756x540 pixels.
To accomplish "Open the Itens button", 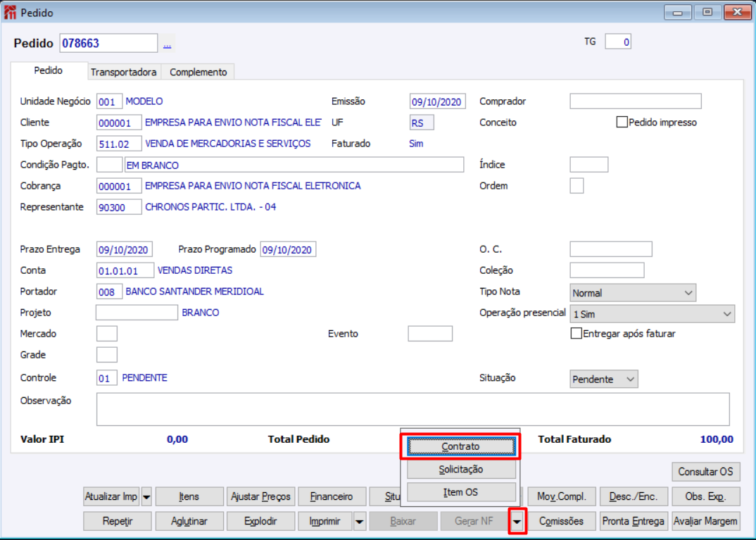I will pyautogui.click(x=189, y=496).
